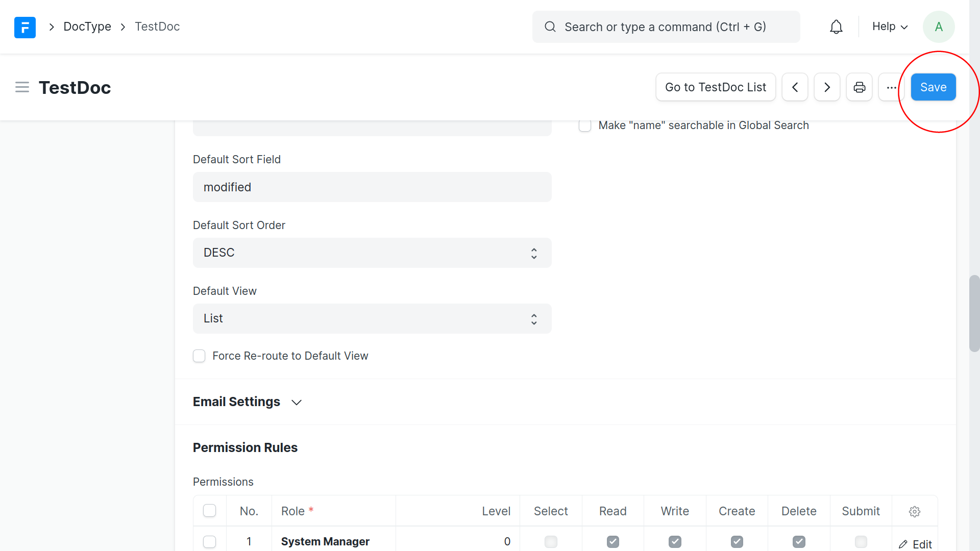Check Make "name" searchable in Global Search
The width and height of the screenshot is (980, 551).
click(585, 126)
